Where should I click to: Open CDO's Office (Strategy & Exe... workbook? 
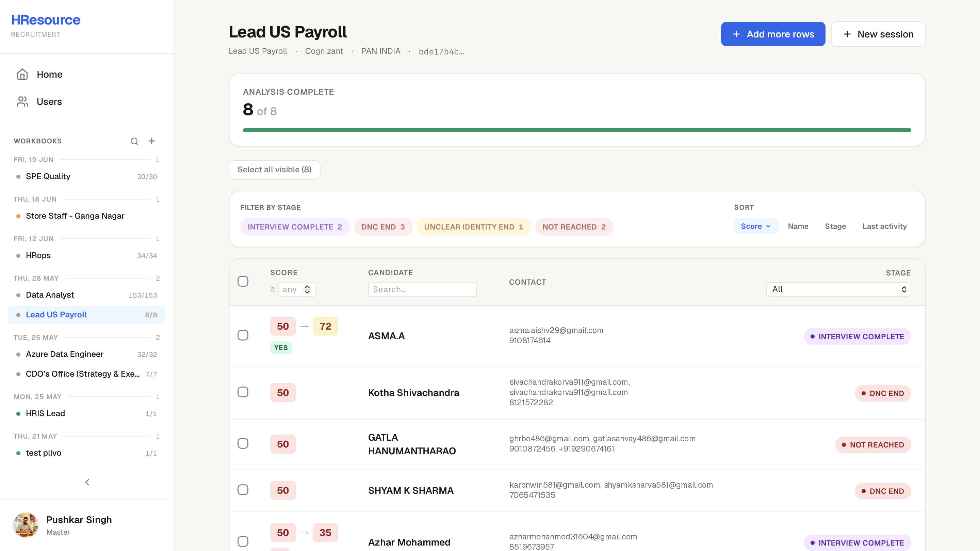click(87, 374)
